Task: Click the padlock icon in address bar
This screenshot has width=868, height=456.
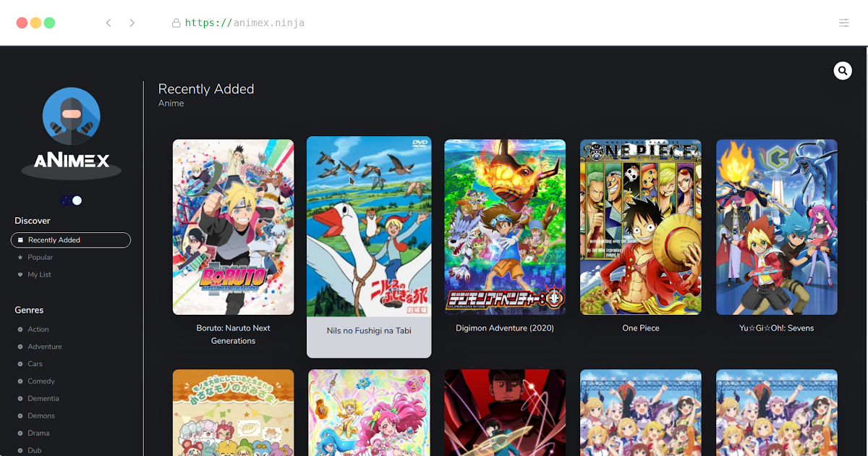Action: tap(176, 23)
